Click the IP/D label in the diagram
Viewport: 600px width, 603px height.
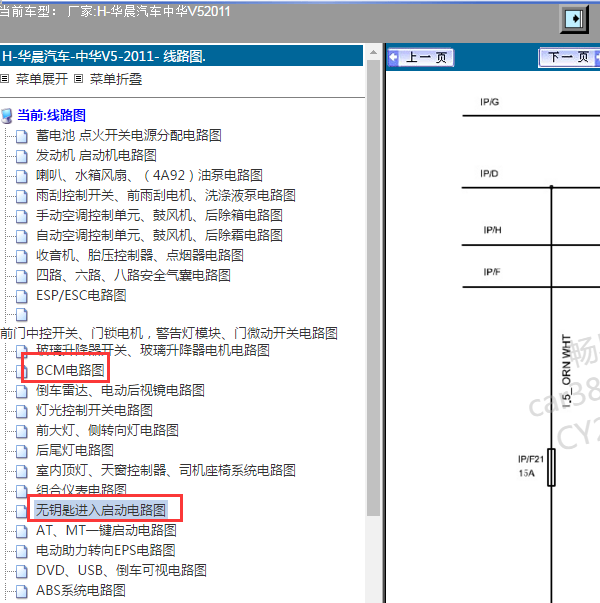pyautogui.click(x=489, y=174)
